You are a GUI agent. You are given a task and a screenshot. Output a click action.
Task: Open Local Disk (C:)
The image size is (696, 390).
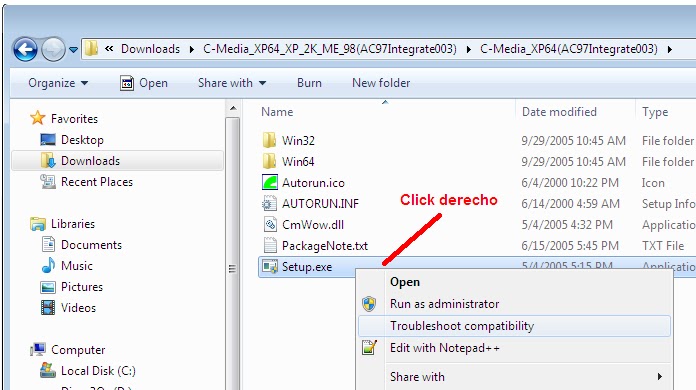point(98,371)
